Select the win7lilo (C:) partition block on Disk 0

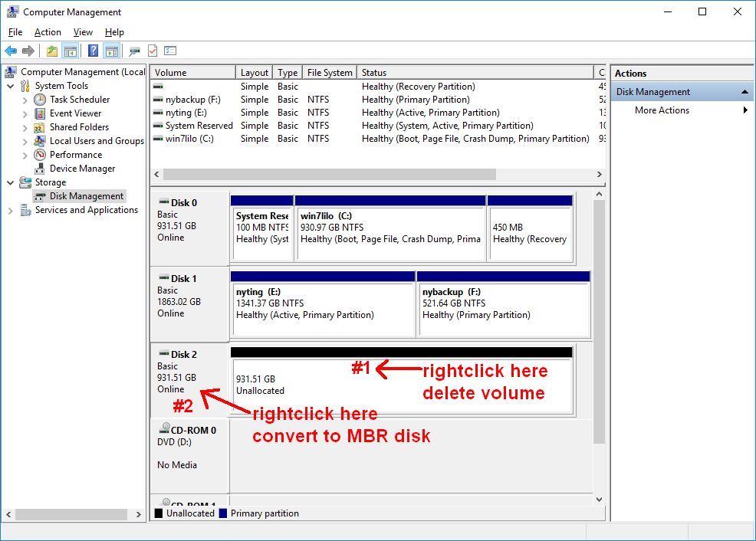(390, 228)
